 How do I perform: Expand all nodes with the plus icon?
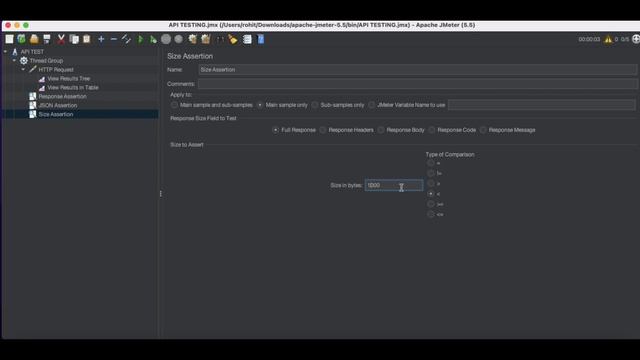pos(101,39)
